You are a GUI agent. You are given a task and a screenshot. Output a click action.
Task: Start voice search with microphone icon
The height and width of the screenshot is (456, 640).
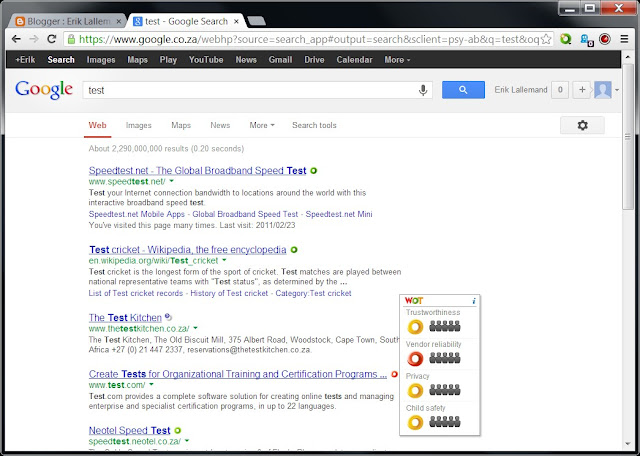pyautogui.click(x=423, y=90)
